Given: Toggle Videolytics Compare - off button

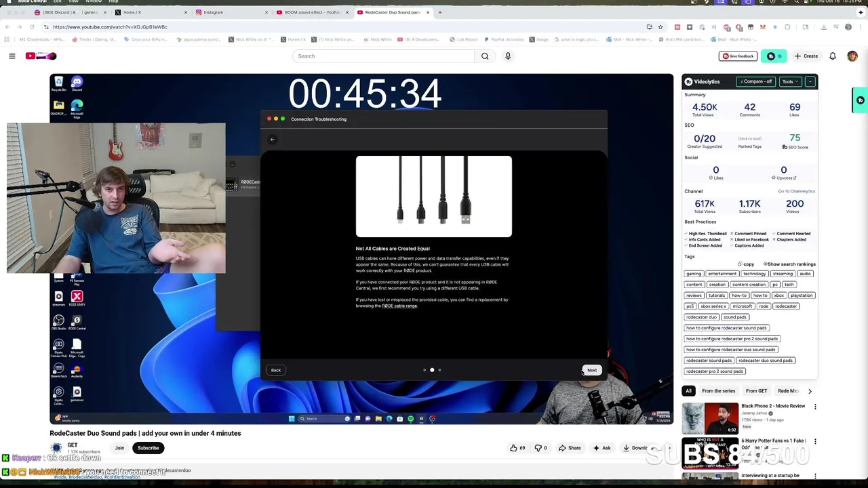Looking at the screenshot, I should 756,81.
